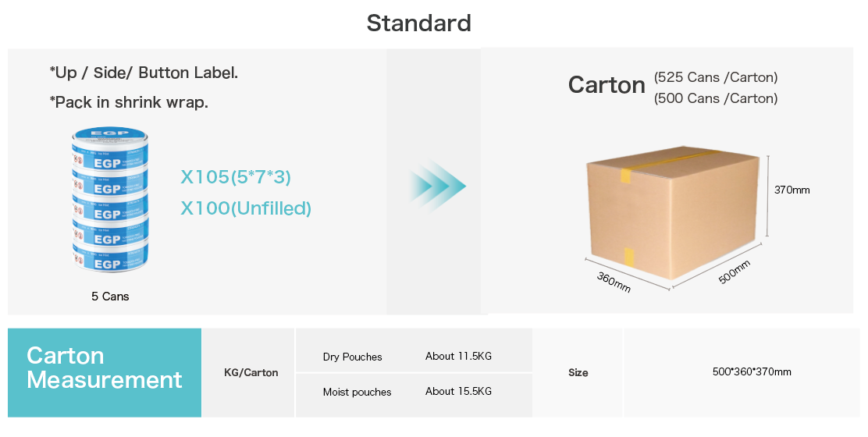Image resolution: width=868 pixels, height=437 pixels.
Task: Click the "KG/Carton" table cell
Action: 251,373
